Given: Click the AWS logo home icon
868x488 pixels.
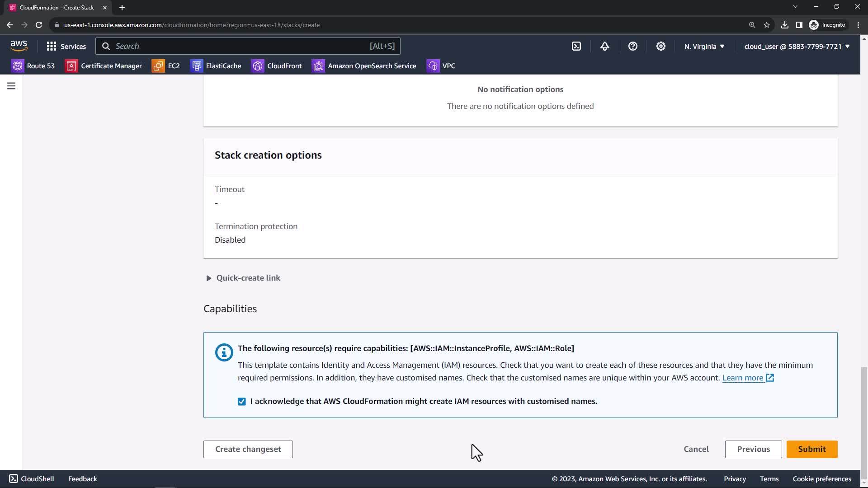Looking at the screenshot, I should [19, 46].
